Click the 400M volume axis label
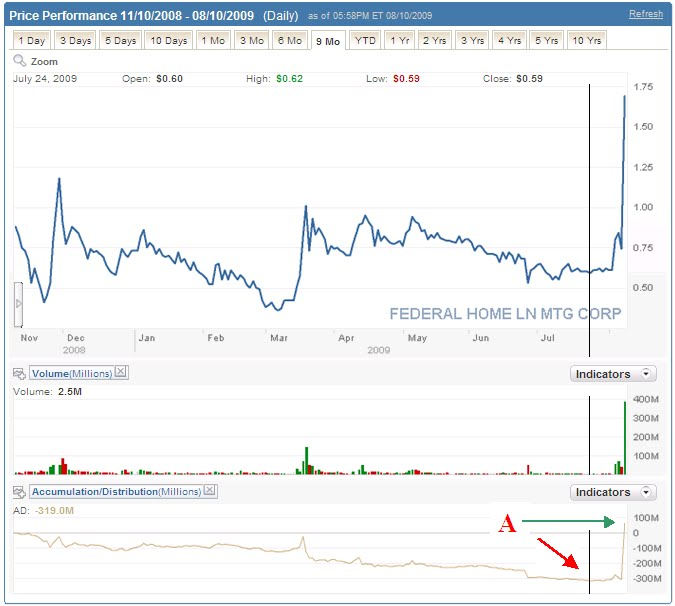This screenshot has height=606, width=675. click(646, 399)
